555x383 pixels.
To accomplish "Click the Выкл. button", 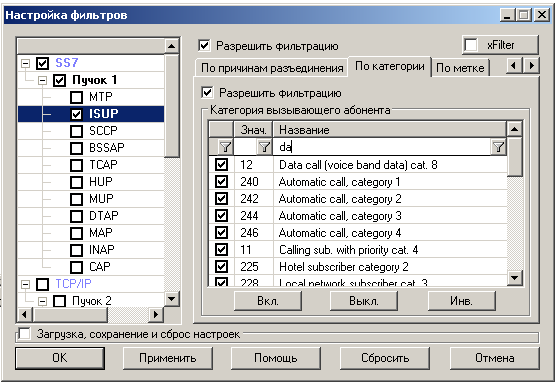I will (x=364, y=301).
